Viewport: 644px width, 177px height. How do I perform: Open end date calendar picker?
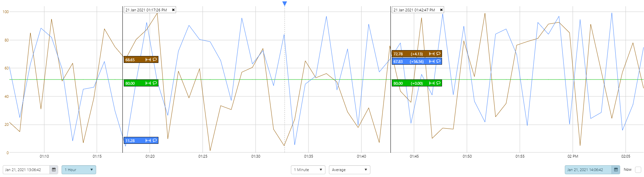[616, 170]
